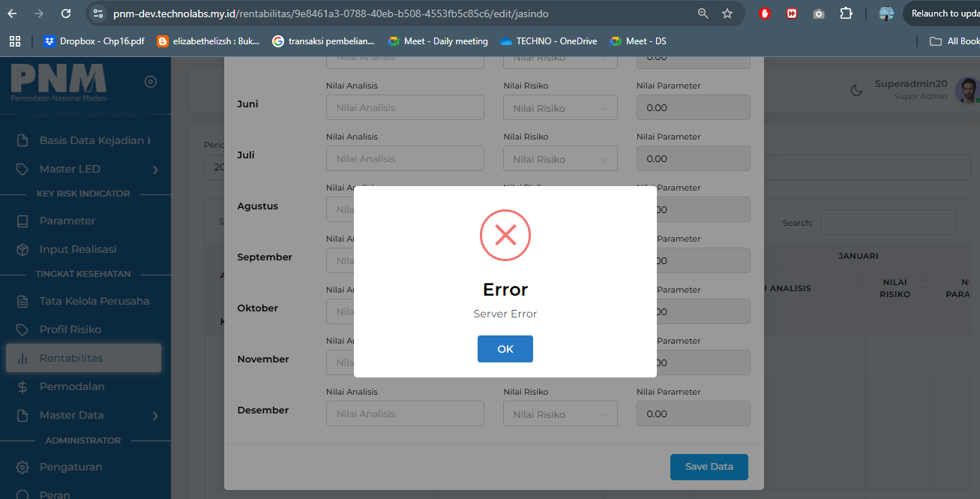This screenshot has width=980, height=499.
Task: Open Meet - DS bookmark
Action: pos(638,41)
